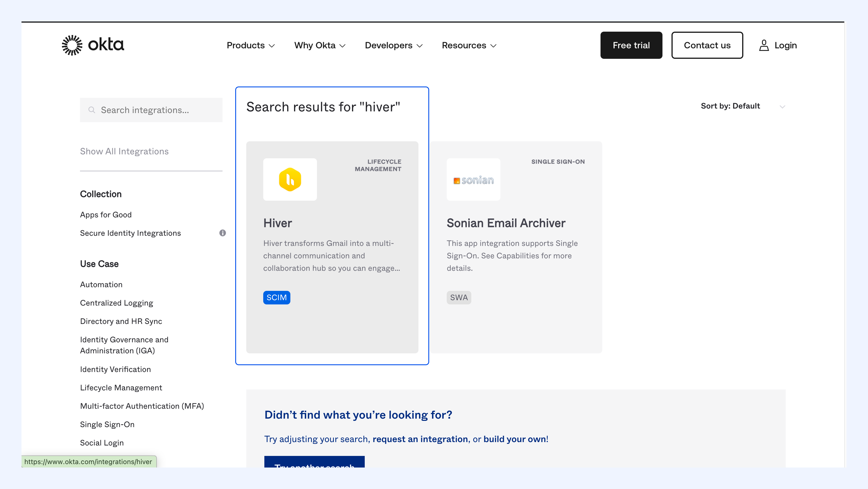Screen dimensions: 868x489
Task: Expand the Resources menu
Action: 469,45
